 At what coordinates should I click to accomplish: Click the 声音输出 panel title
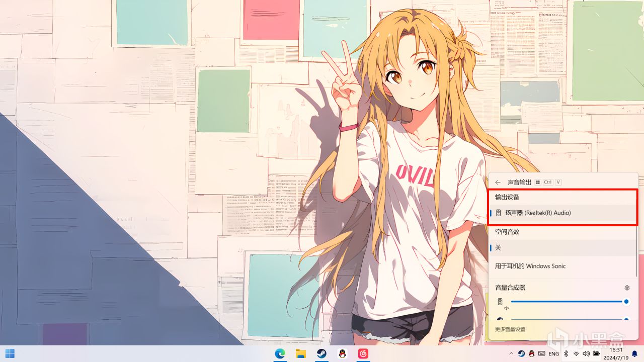click(519, 183)
